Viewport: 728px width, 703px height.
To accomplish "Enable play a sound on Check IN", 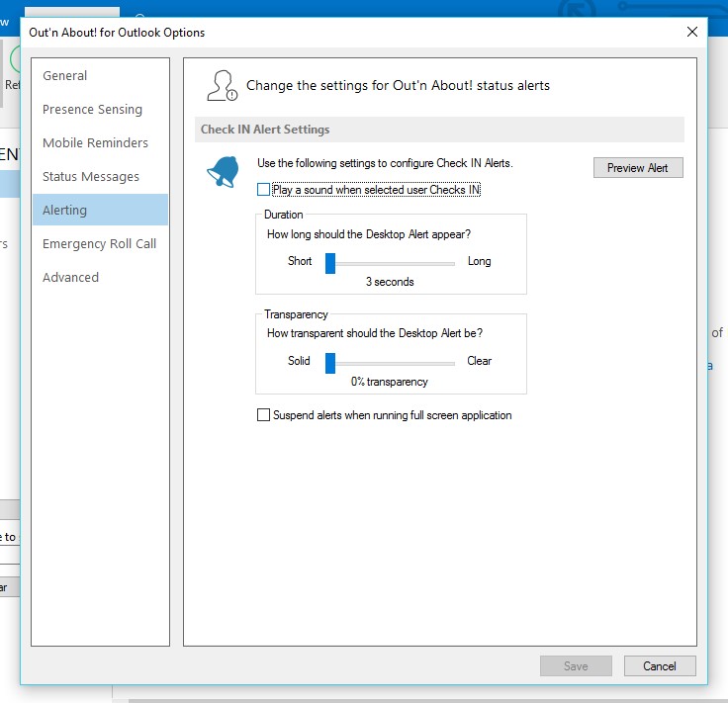I will pos(263,189).
